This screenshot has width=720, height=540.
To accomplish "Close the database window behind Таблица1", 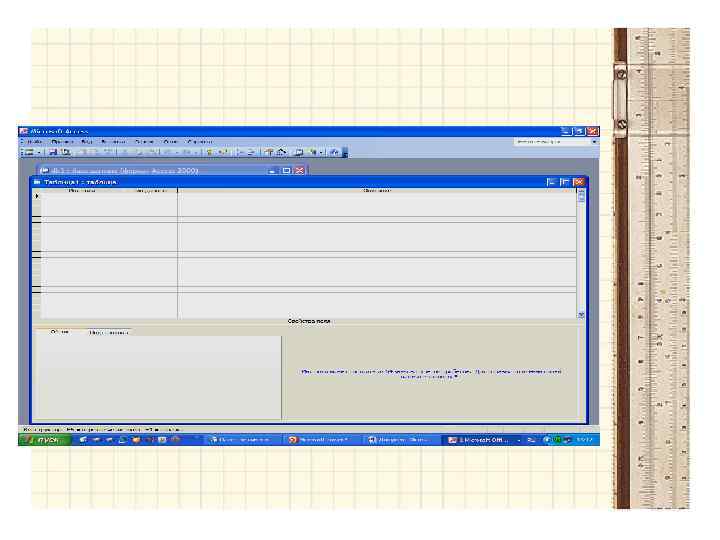I will click(299, 170).
